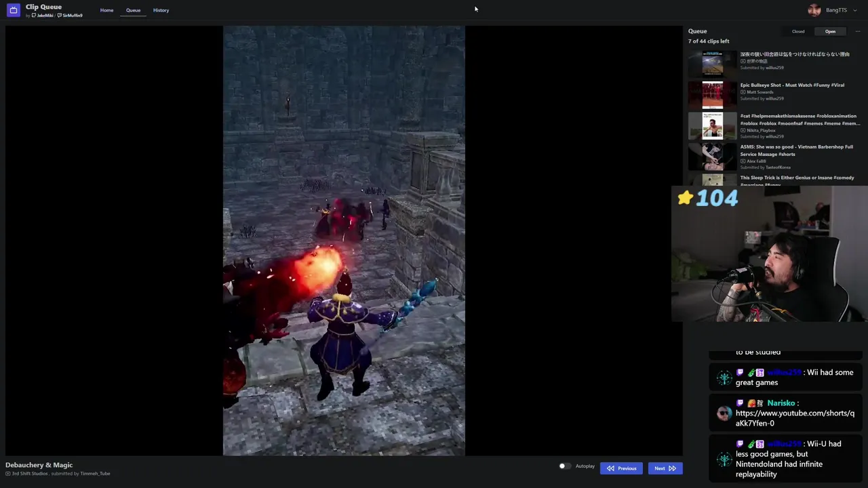Open JakeMiki GitHub link

(43, 16)
